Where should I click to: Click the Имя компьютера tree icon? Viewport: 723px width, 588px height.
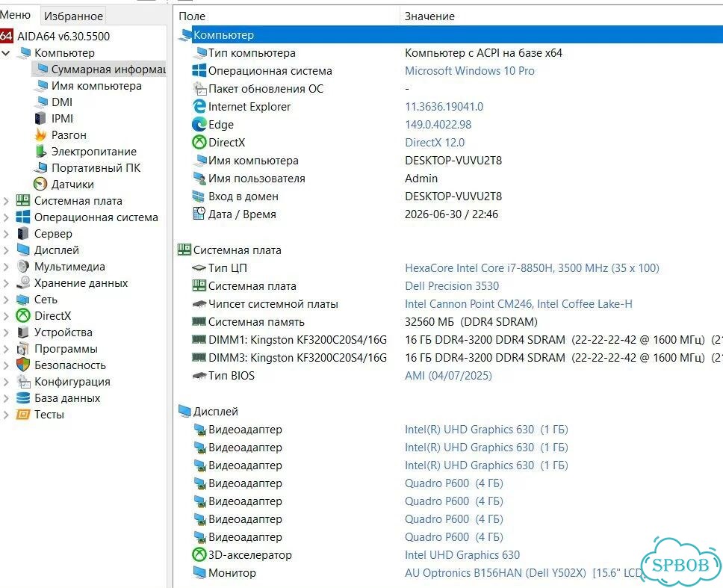pos(43,86)
